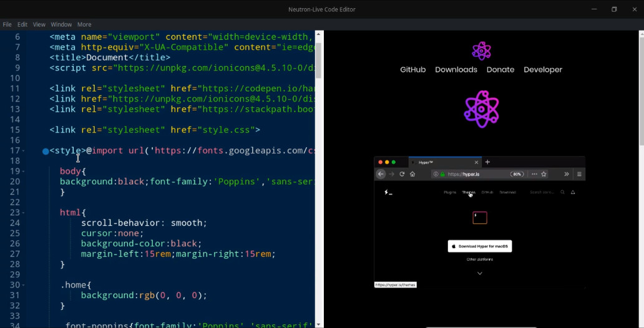Click the editor scrollbar up arrow
This screenshot has height=328, width=644.
click(318, 34)
